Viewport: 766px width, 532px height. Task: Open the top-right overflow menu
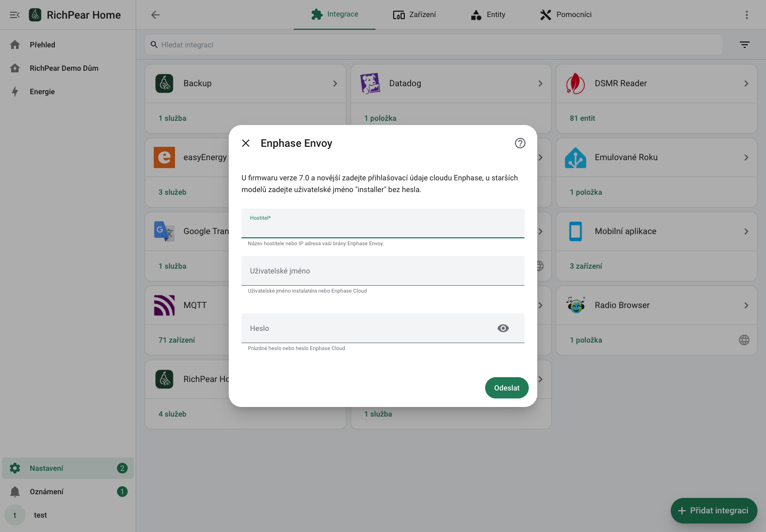click(747, 15)
